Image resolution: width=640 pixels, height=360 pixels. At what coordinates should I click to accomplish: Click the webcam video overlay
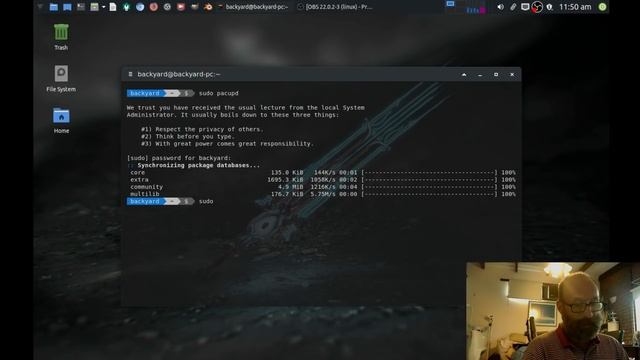553,311
